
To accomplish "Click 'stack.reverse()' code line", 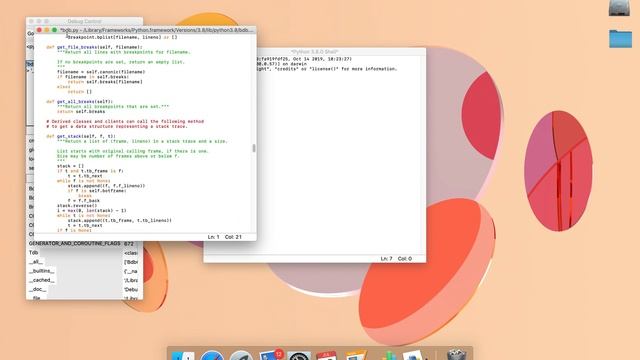I will pos(77,205).
